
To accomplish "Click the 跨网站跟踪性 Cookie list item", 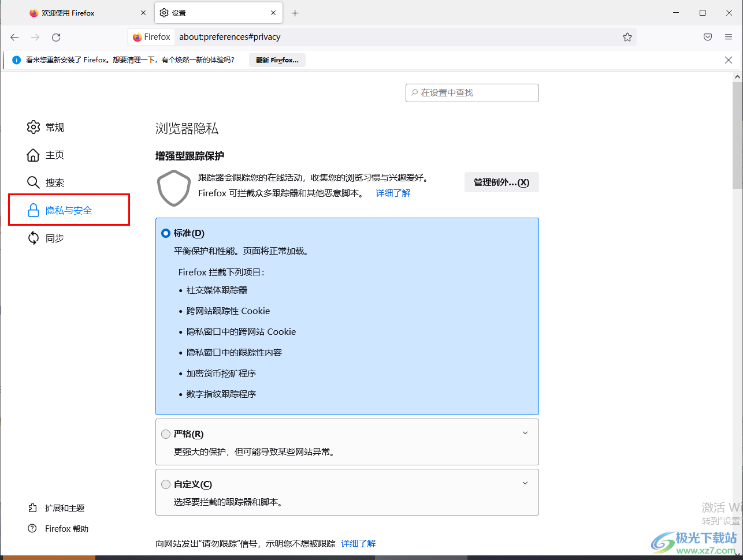I will tap(228, 311).
